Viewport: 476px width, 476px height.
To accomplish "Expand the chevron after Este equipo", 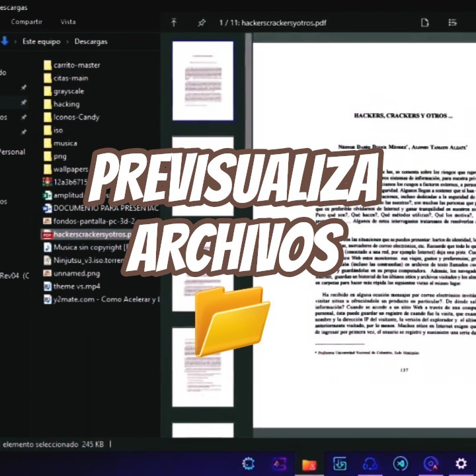I will (67, 42).
